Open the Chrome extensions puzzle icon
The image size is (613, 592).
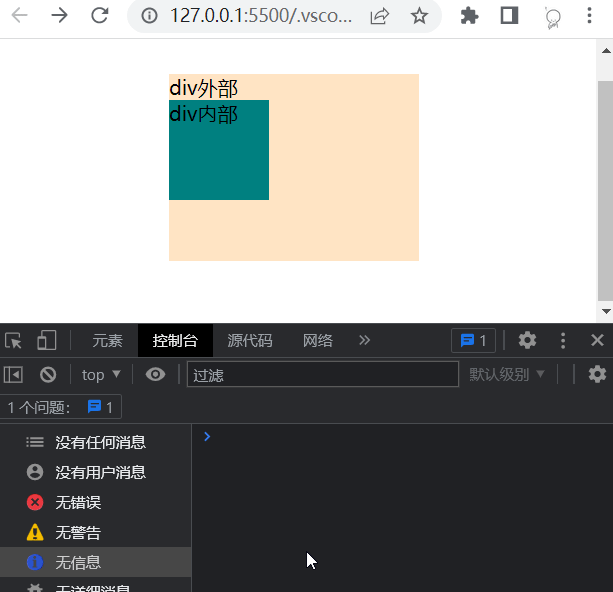point(468,15)
